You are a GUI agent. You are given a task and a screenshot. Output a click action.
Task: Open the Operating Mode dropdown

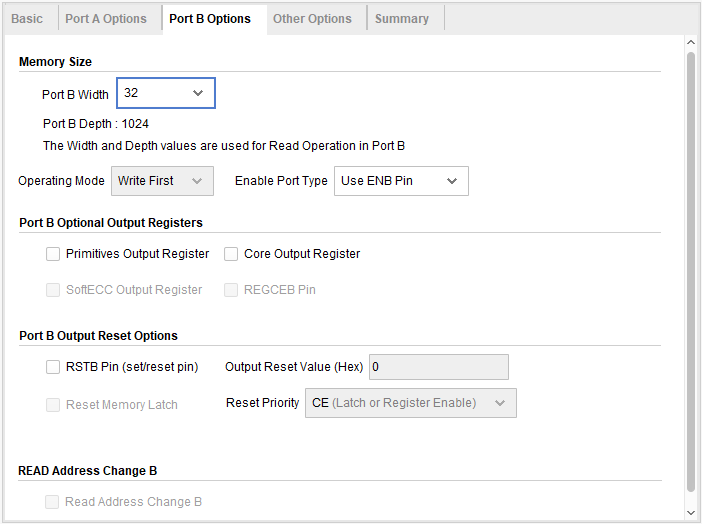pos(161,181)
